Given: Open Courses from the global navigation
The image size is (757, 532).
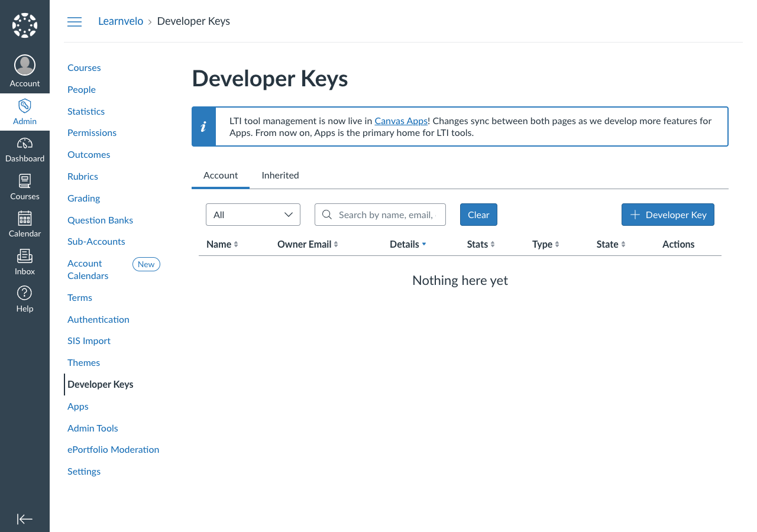Looking at the screenshot, I should pyautogui.click(x=24, y=187).
